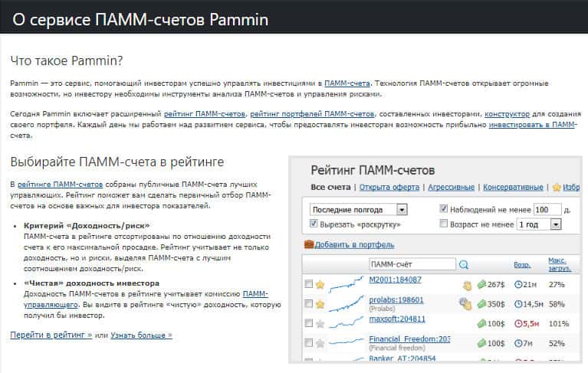Click the Что такое Pammin? heading
This screenshot has height=373, width=588.
click(x=67, y=61)
